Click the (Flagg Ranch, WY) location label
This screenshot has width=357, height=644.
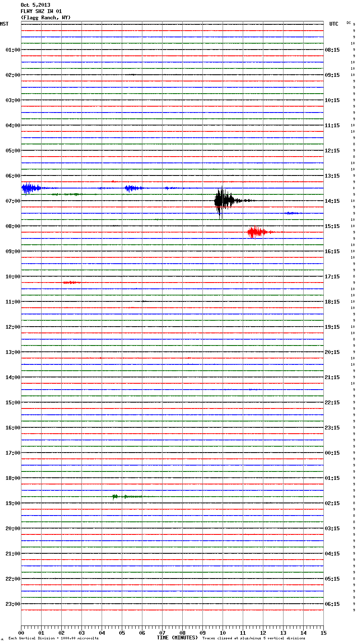pyautogui.click(x=46, y=18)
